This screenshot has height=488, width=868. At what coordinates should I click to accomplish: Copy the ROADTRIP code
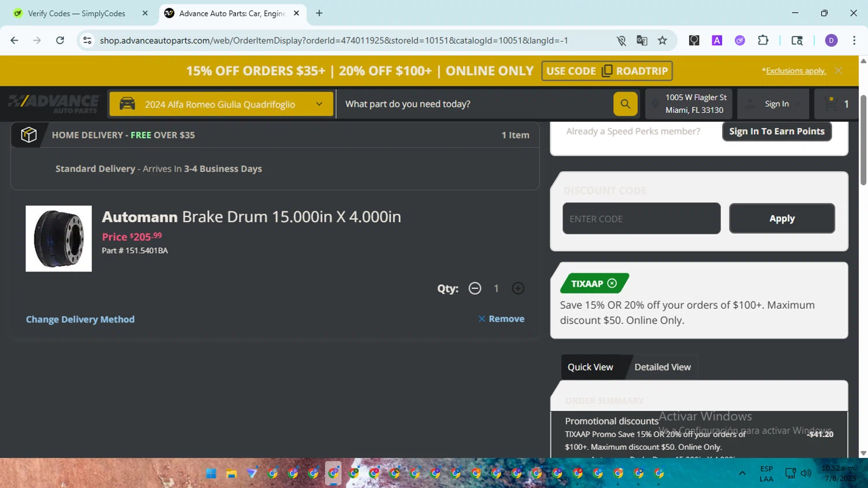pos(607,71)
